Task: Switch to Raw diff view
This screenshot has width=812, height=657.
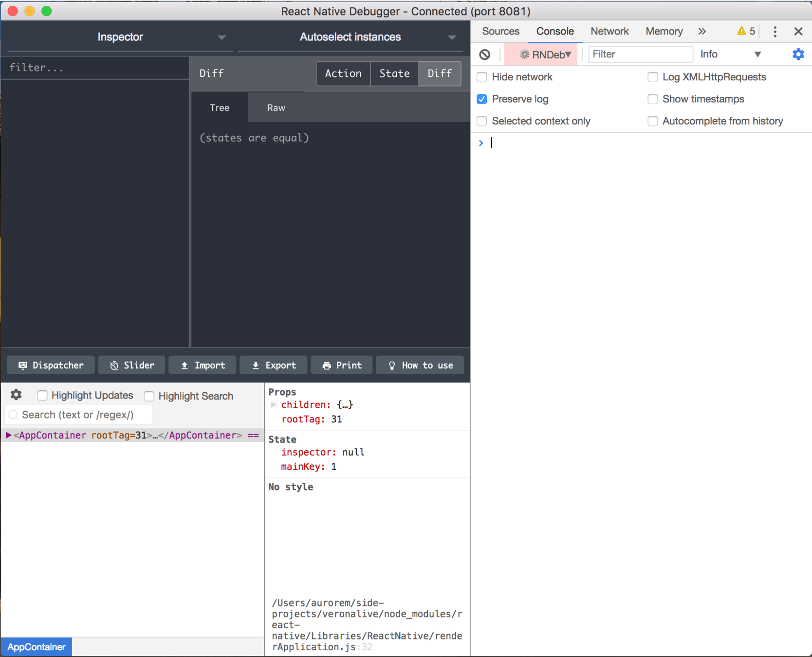Action: pyautogui.click(x=276, y=108)
